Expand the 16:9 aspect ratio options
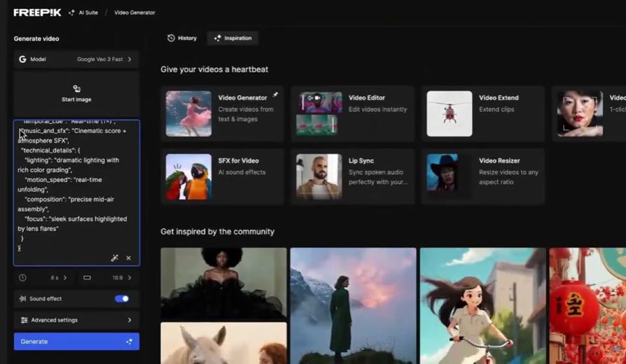Viewport: 626px width, 364px height. 122,277
